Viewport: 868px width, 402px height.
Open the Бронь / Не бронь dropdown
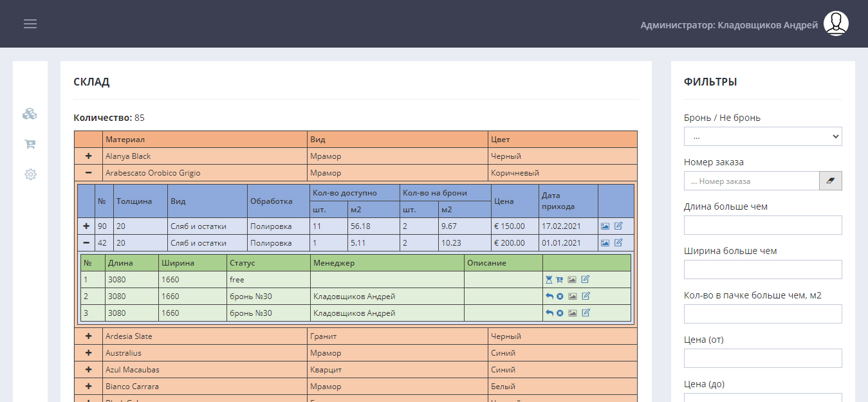762,136
